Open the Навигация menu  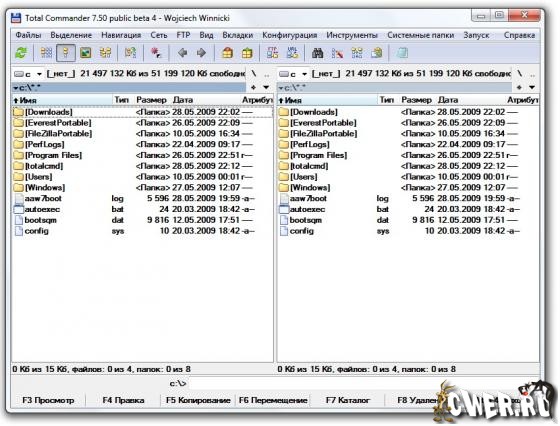coord(121,35)
